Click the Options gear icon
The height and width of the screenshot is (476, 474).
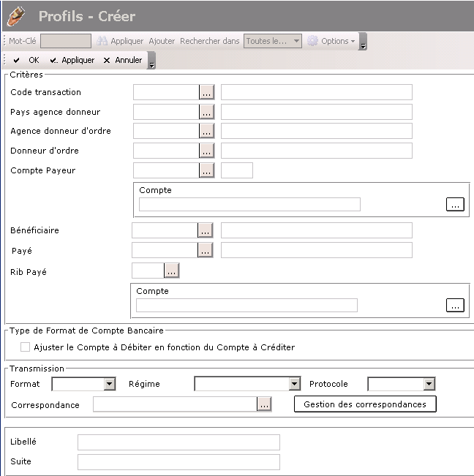(312, 41)
